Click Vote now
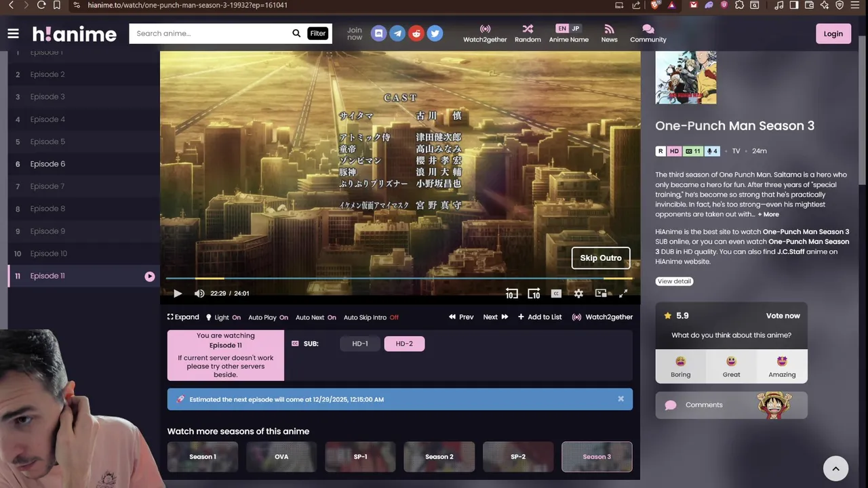This screenshot has height=488, width=868. 783,316
